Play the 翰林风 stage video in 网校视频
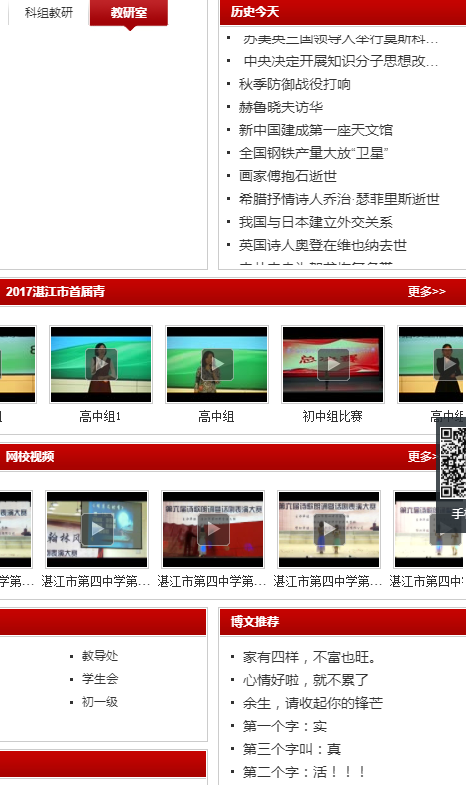Viewport: 466px width, 785px height. point(97,529)
